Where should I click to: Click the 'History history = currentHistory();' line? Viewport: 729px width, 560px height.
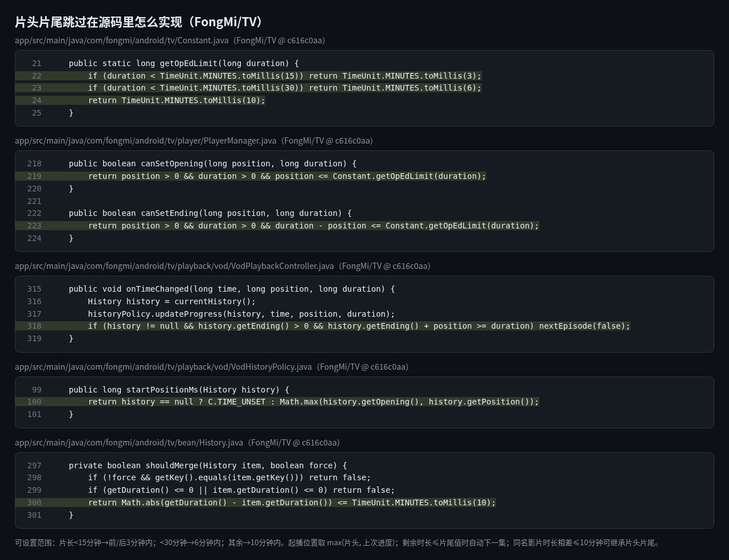pos(171,301)
